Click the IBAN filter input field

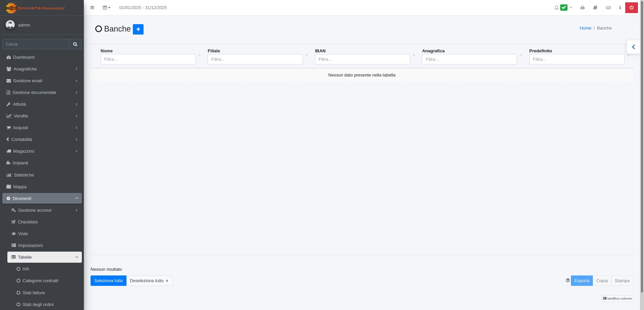pyautogui.click(x=362, y=59)
